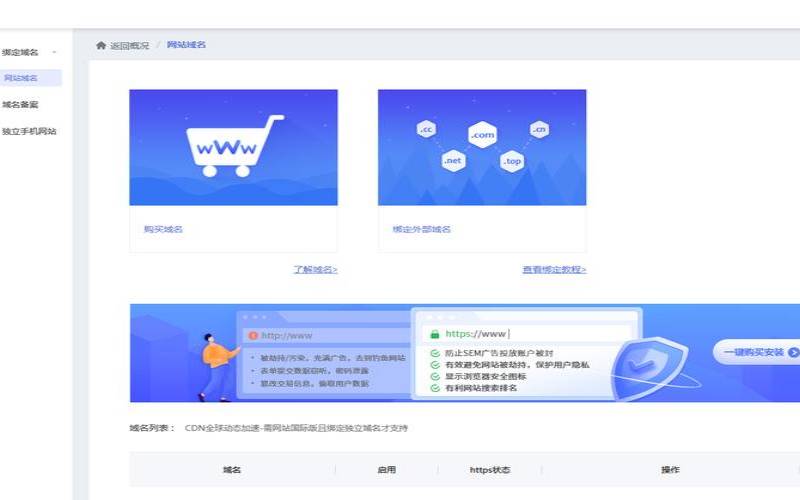Open the 查看绑定教程> link
The height and width of the screenshot is (500, 800).
554,269
